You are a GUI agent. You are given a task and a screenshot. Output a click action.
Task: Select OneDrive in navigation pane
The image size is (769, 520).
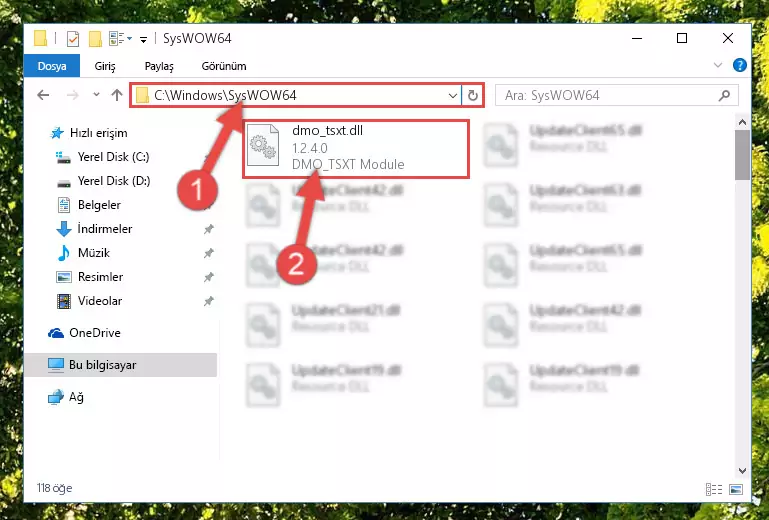point(84,333)
